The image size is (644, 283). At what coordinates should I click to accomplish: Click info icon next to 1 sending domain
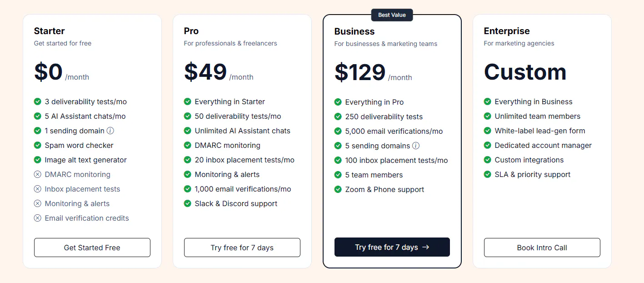pyautogui.click(x=110, y=131)
